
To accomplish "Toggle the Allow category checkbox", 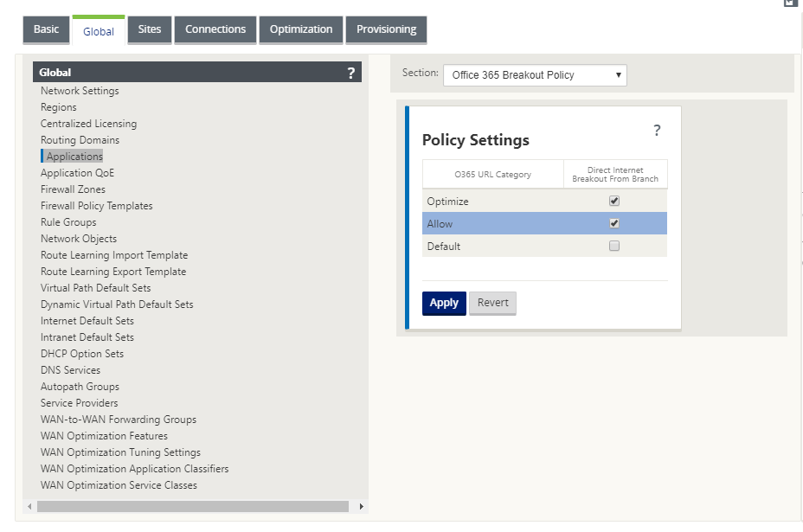I will (x=614, y=223).
